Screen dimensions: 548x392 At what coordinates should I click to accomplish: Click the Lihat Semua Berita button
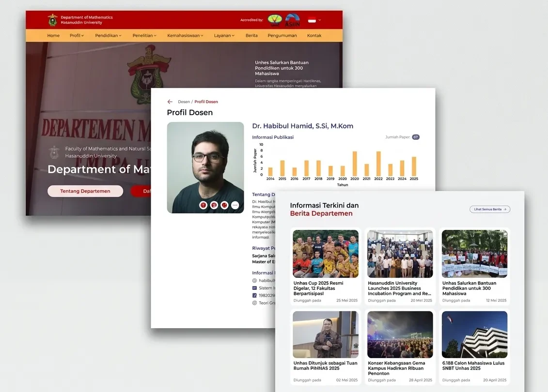pyautogui.click(x=490, y=210)
